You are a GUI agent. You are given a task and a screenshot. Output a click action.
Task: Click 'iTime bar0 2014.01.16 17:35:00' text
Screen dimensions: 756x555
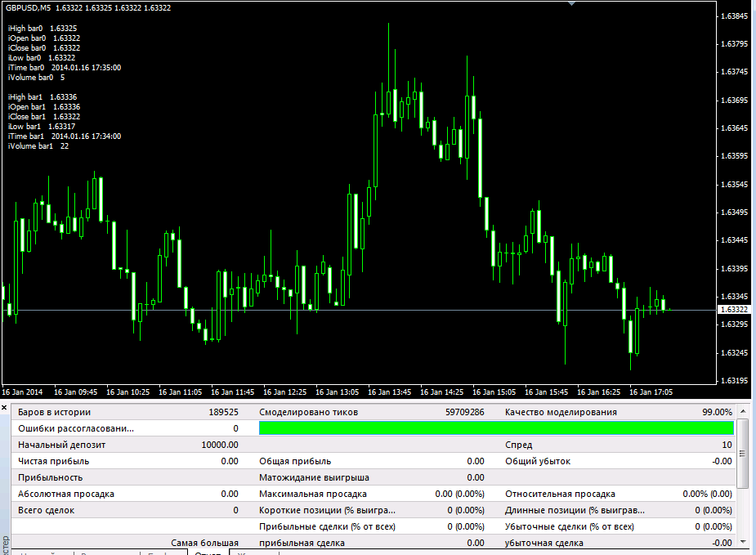(64, 68)
